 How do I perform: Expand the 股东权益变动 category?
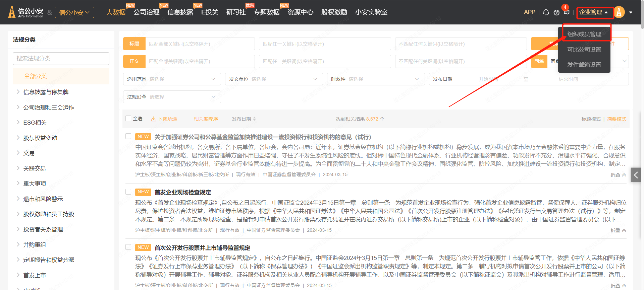click(x=18, y=138)
